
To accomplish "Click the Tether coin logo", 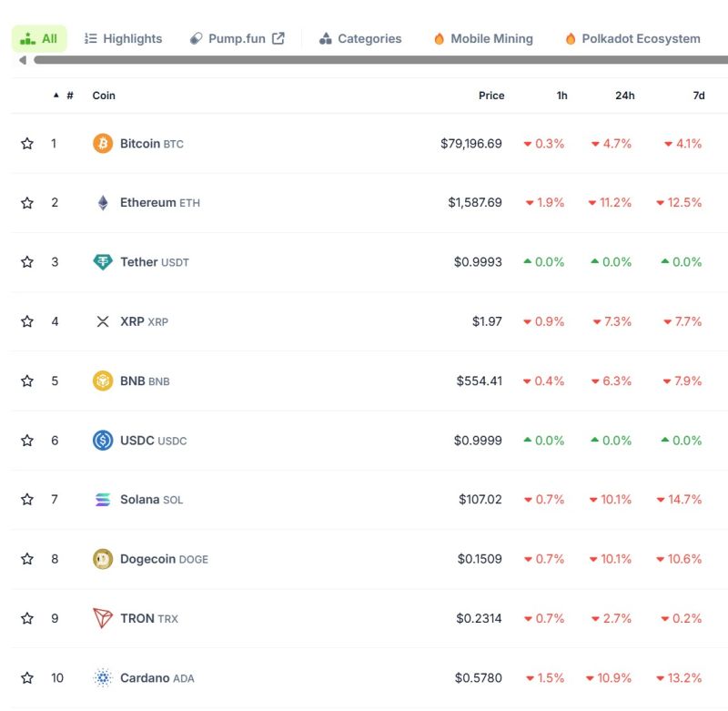I will (103, 262).
